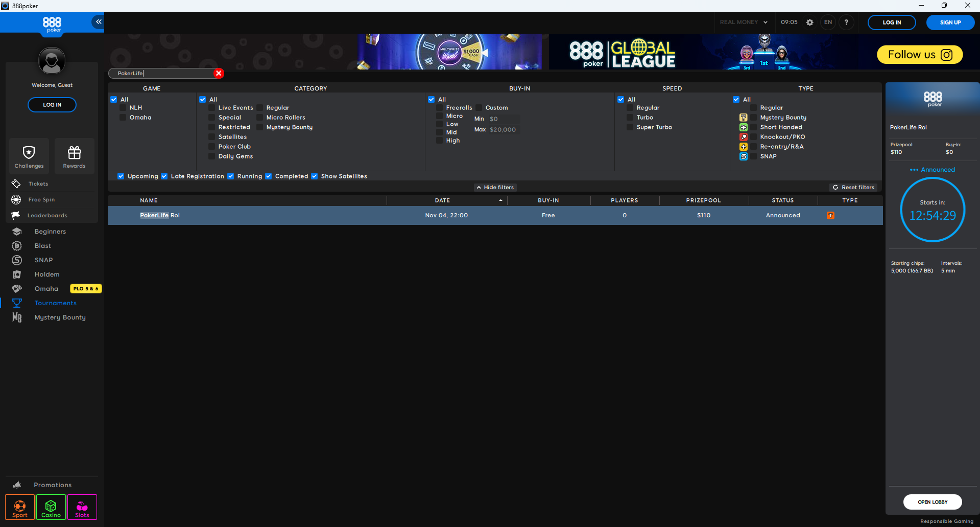Click Reset filters

853,187
